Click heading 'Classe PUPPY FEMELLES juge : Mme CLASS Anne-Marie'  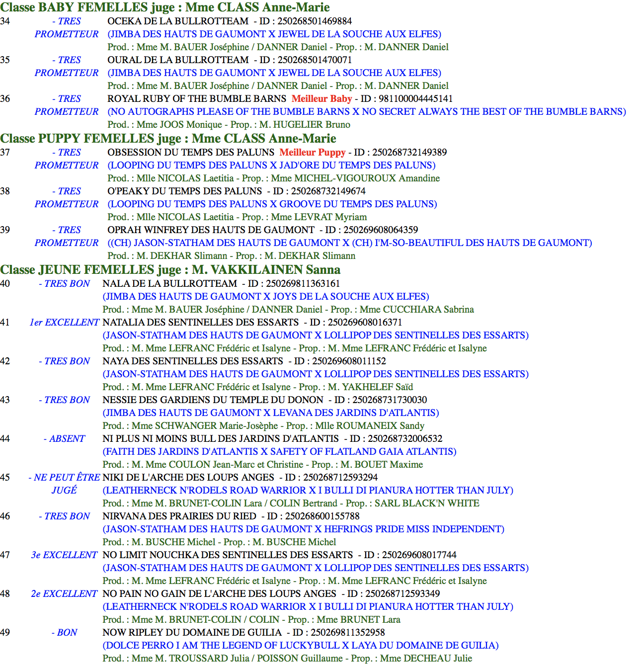coord(168,138)
